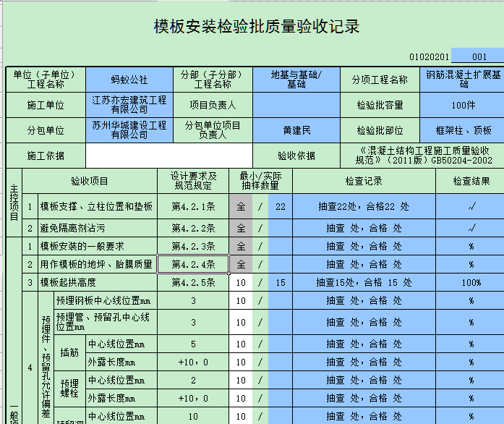Click the 分项工程名称 label cell
Screen dimensions: 504x424
point(380,80)
